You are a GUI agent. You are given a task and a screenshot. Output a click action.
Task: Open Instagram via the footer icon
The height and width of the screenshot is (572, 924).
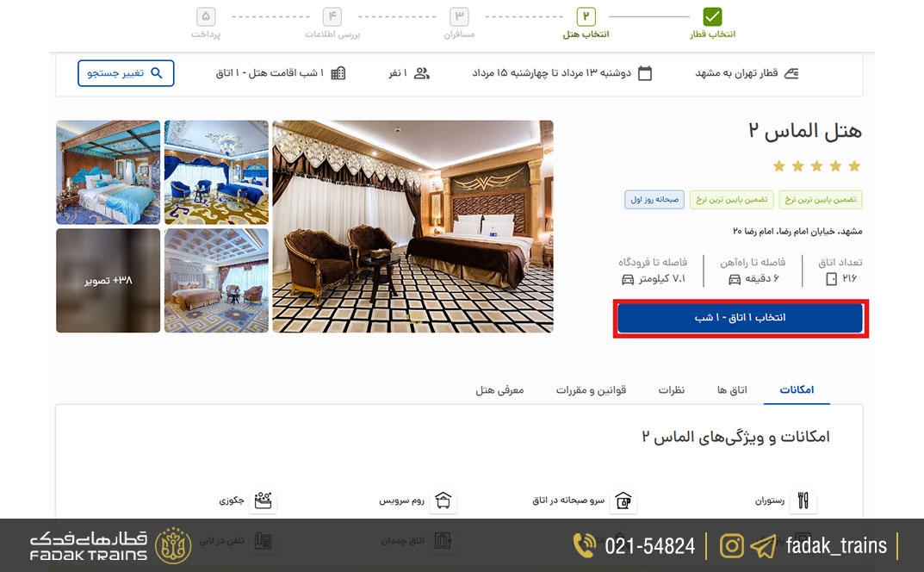tap(731, 545)
